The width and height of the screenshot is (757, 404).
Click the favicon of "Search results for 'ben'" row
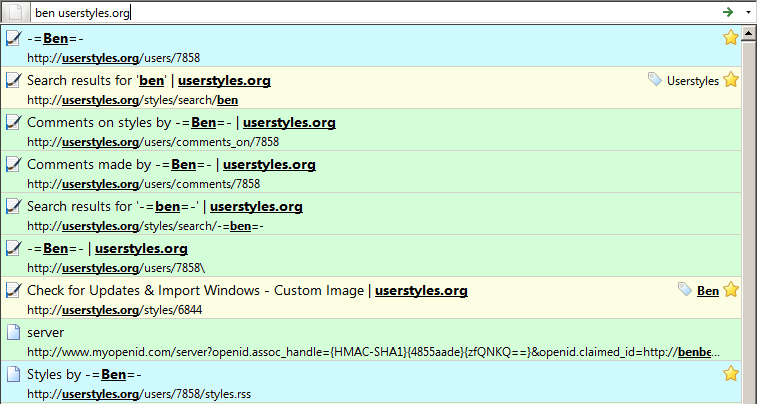14,80
